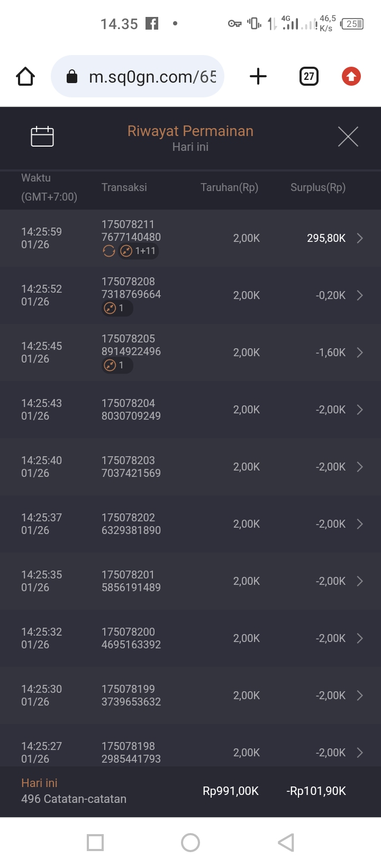The image size is (381, 868).
Task: Open transaction 175078203 7037421569
Action: pos(131,467)
